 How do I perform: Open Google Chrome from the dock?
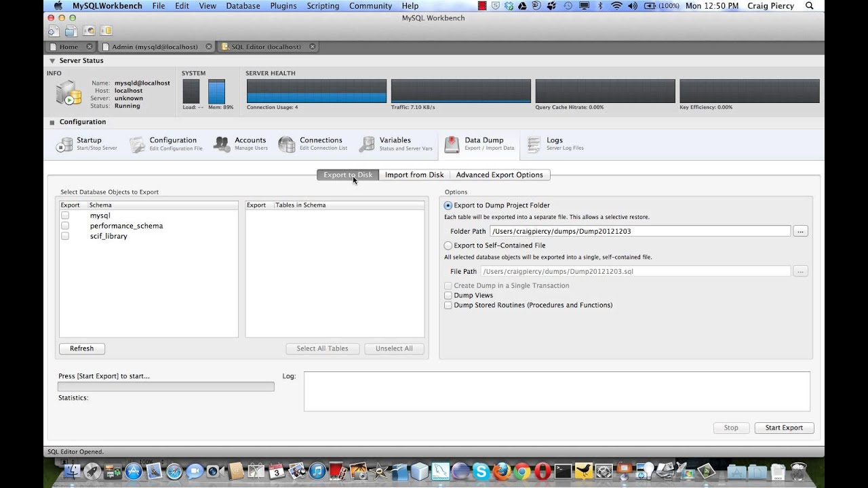coord(521,471)
